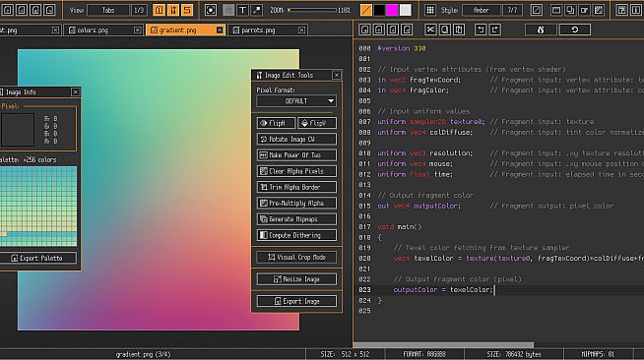This screenshot has height=360, width=644.
Task: Click Generate Mipmaps
Action: pos(296,219)
